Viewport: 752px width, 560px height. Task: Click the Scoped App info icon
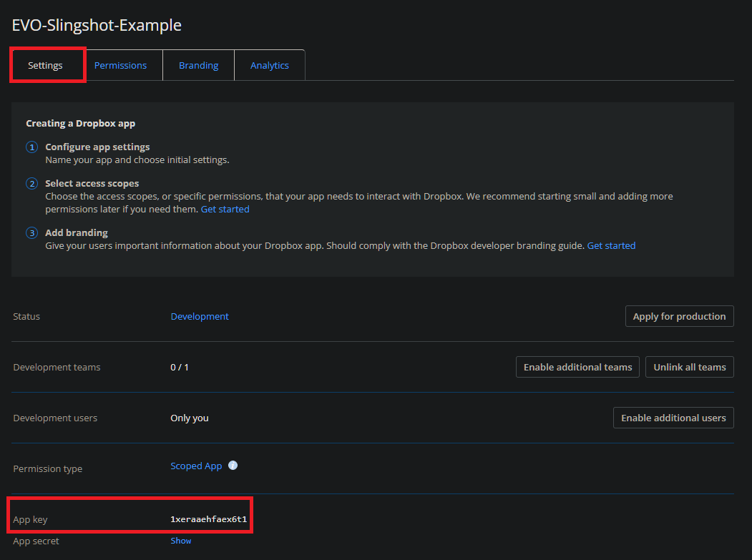tap(233, 466)
